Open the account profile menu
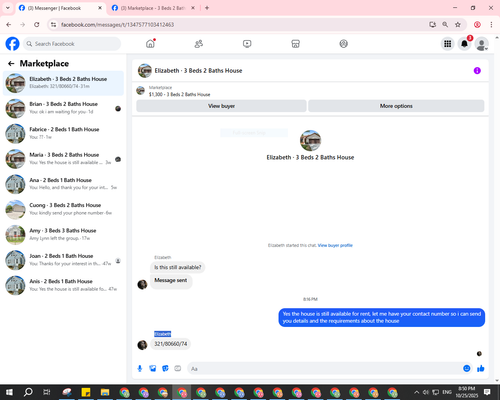This screenshot has width=500, height=400. 481,44
